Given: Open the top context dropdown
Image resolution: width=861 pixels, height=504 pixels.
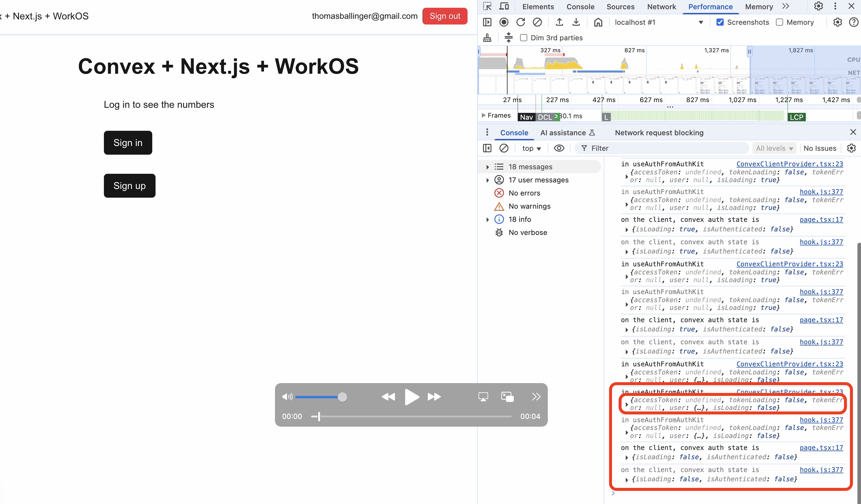Looking at the screenshot, I should click(x=531, y=148).
